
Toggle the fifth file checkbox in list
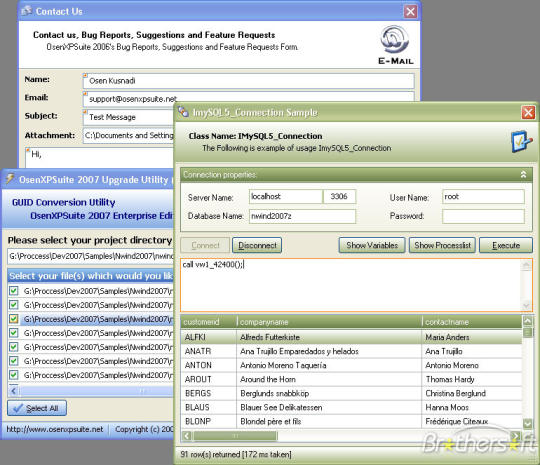(x=14, y=347)
